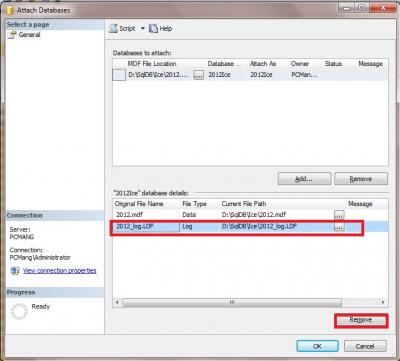Viewport: 400px width, 361px height.
Task: Browse path for 2012.mdf ellipsis button
Action: coord(339,215)
